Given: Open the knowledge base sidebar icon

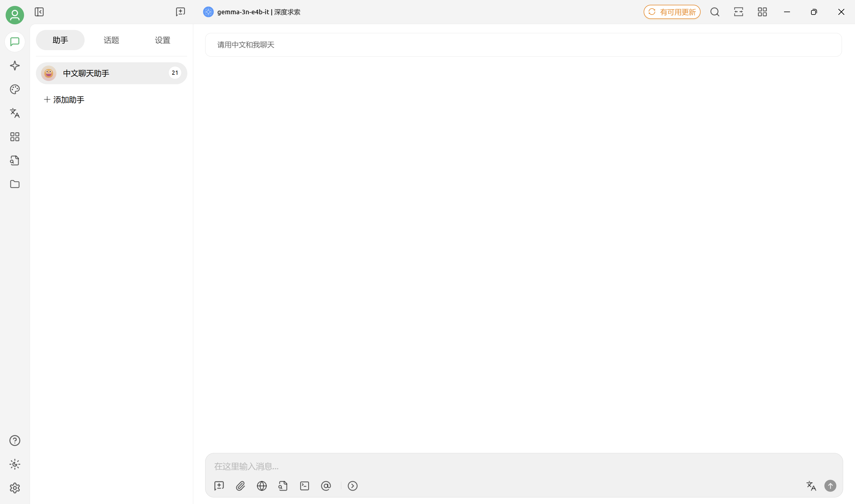Looking at the screenshot, I should click(x=15, y=160).
